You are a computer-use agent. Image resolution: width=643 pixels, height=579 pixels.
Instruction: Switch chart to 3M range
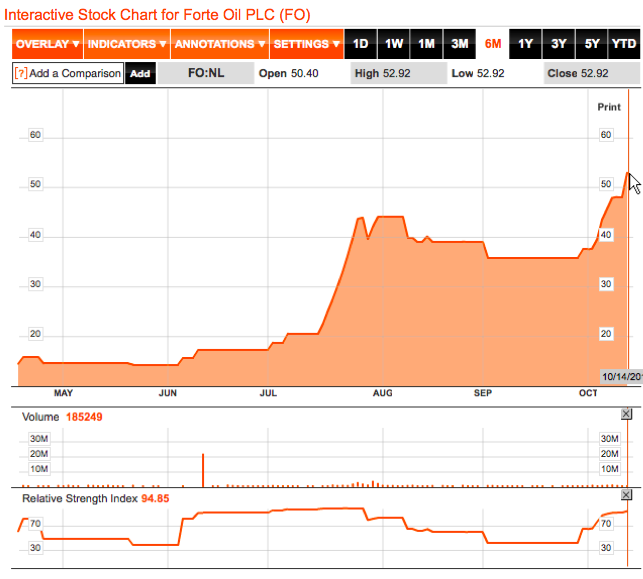[460, 44]
